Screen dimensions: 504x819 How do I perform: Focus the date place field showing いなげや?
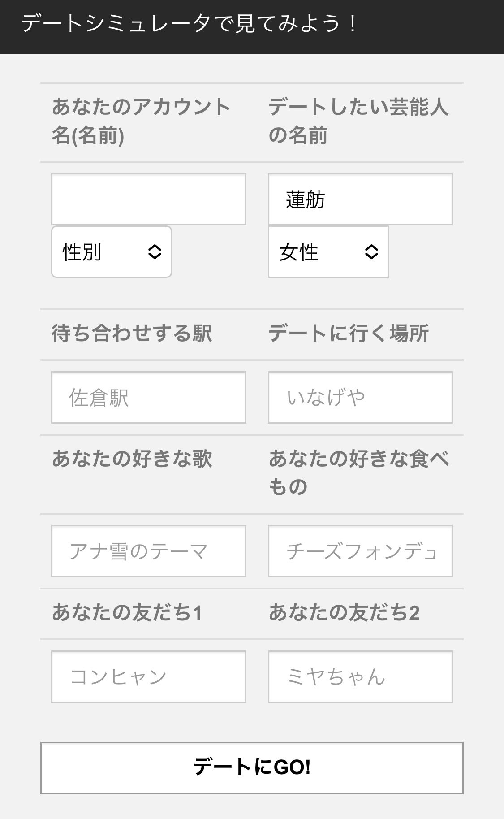pyautogui.click(x=360, y=397)
